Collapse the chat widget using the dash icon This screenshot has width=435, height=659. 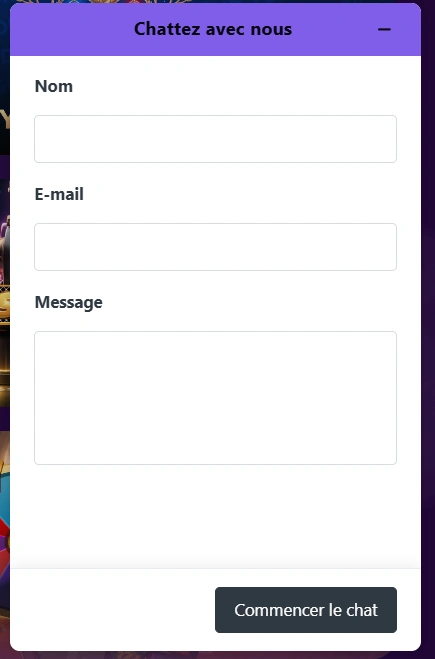[x=384, y=29]
